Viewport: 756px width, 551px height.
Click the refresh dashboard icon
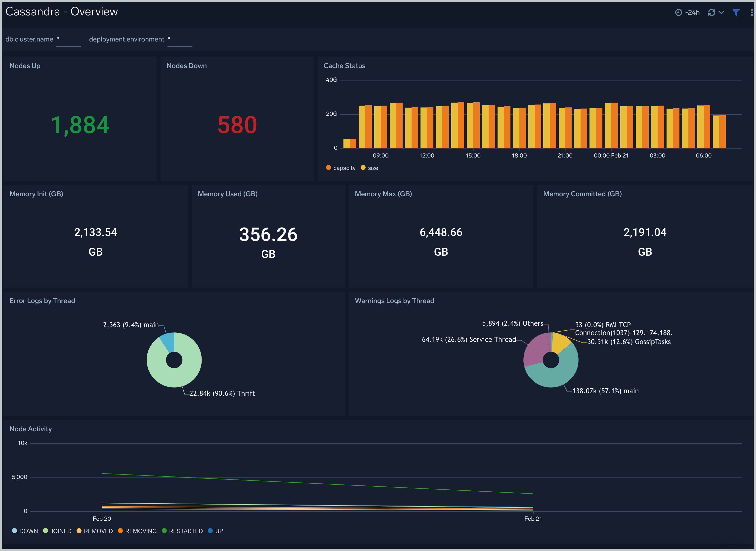[x=712, y=12]
